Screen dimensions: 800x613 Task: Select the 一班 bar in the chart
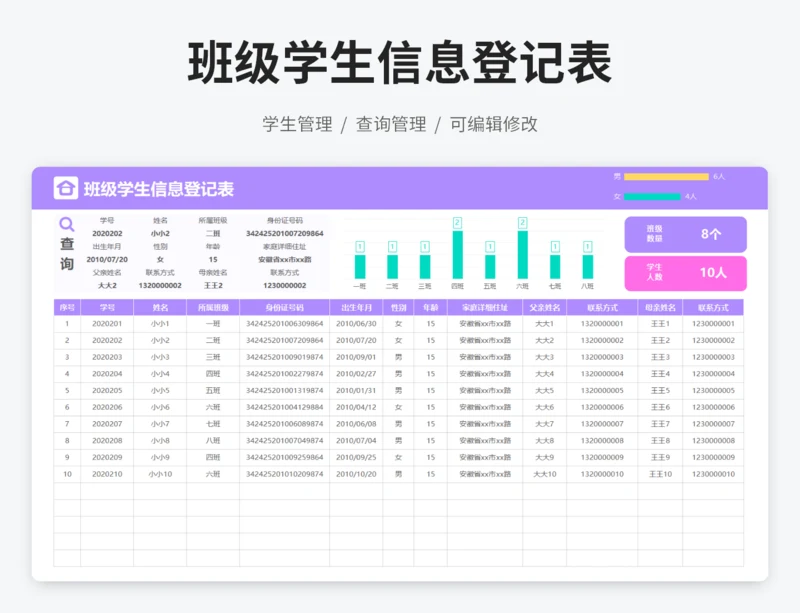click(360, 266)
